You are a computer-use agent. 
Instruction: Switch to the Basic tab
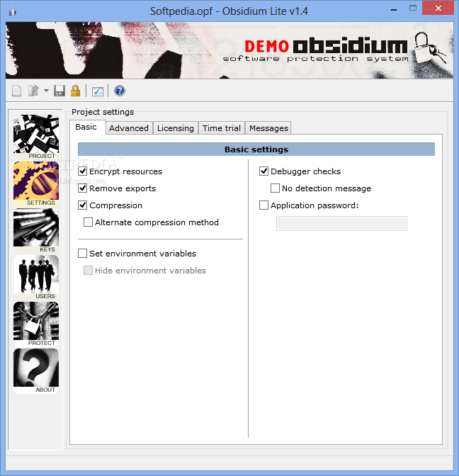[x=87, y=127]
